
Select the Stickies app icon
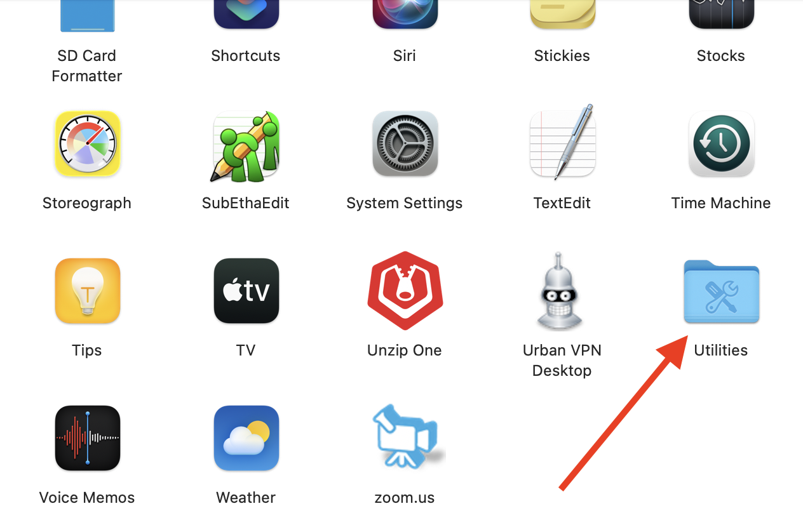coord(562,14)
